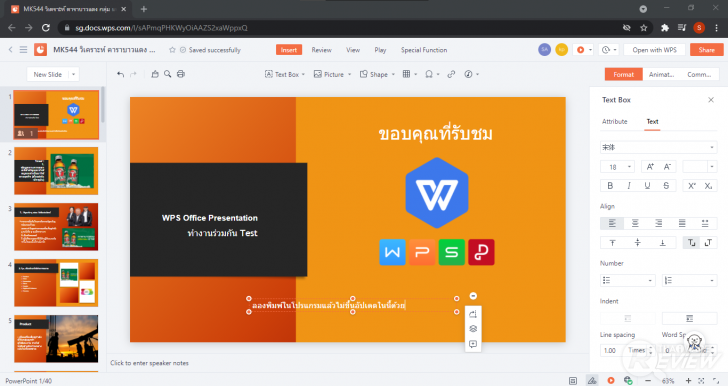Click the undo arrow icon
This screenshot has height=386, width=728.
[121, 74]
